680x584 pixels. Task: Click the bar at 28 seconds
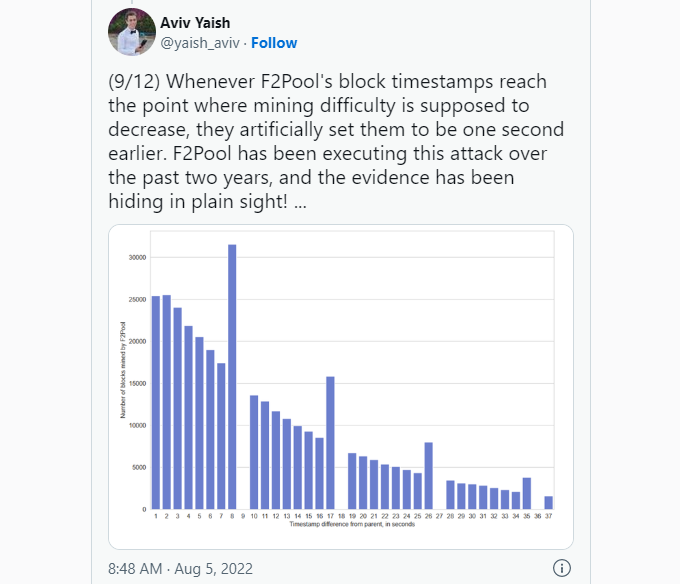coord(451,495)
